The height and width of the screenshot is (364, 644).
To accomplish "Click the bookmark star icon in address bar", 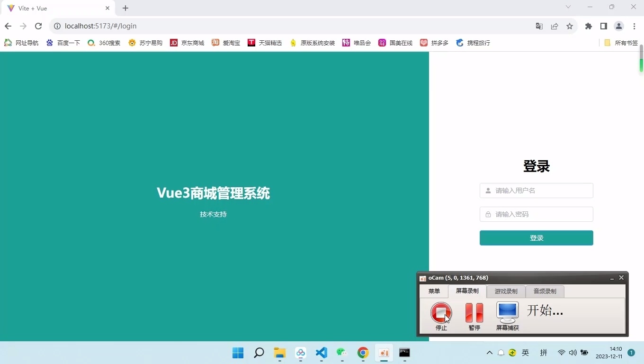I will pos(570,27).
